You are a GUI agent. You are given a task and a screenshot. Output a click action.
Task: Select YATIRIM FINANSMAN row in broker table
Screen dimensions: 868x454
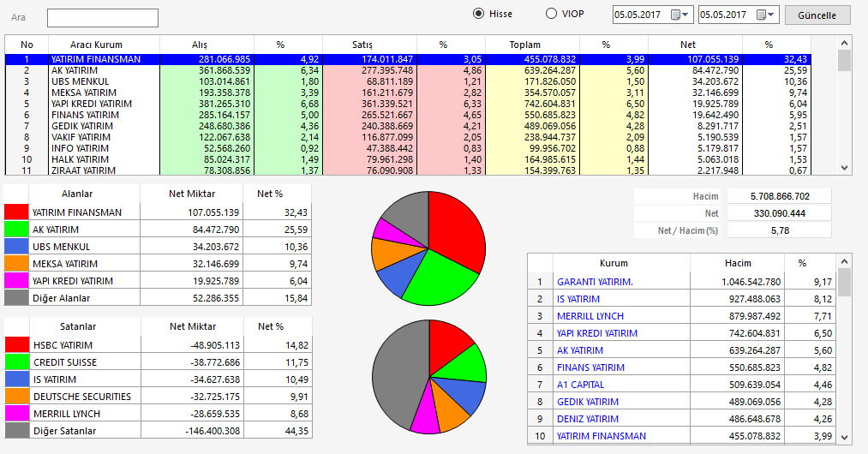coord(408,59)
